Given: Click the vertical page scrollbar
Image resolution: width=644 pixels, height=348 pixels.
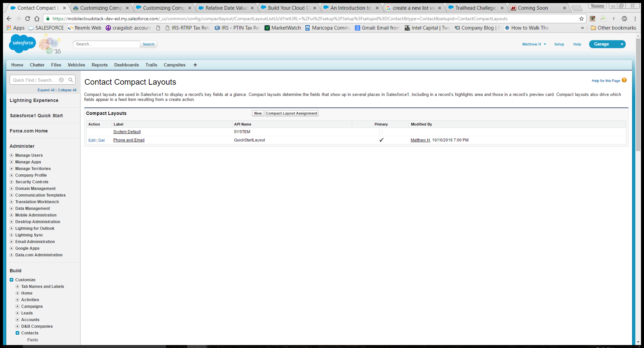Looking at the screenshot, I should tap(638, 95).
